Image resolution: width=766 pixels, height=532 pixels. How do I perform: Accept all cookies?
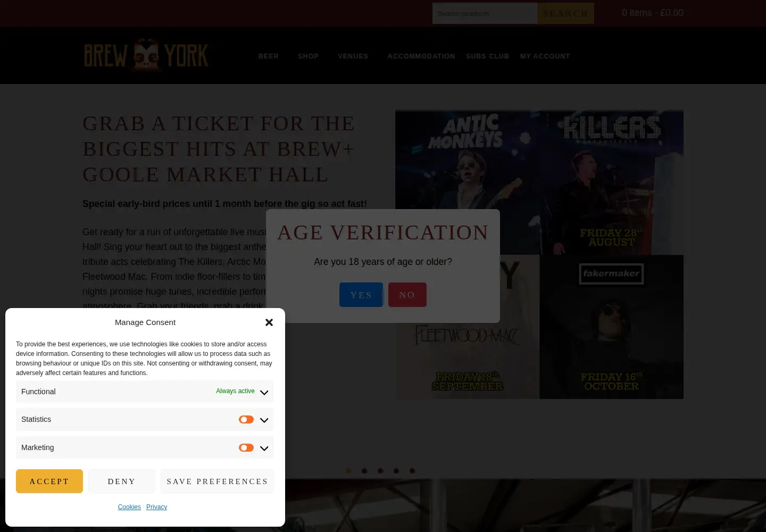coord(49,481)
